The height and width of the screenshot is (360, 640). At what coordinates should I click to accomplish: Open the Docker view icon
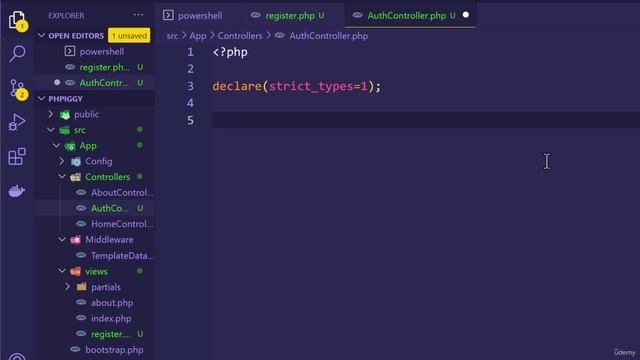17,191
